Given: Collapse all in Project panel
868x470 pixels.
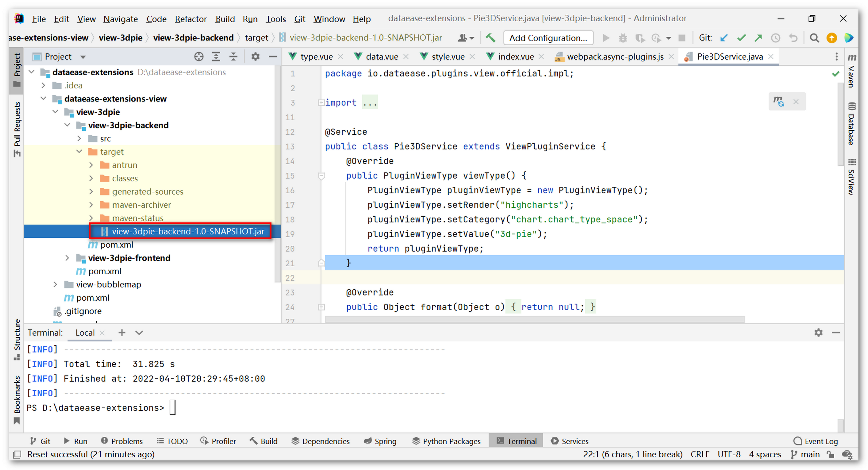Looking at the screenshot, I should click(x=233, y=57).
